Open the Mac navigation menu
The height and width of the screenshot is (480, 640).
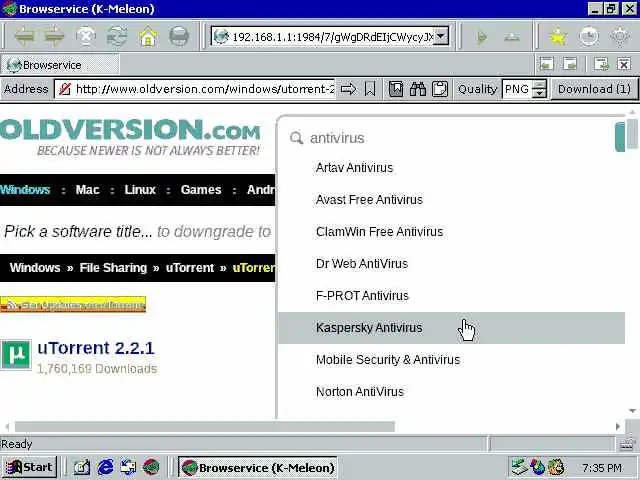click(87, 190)
